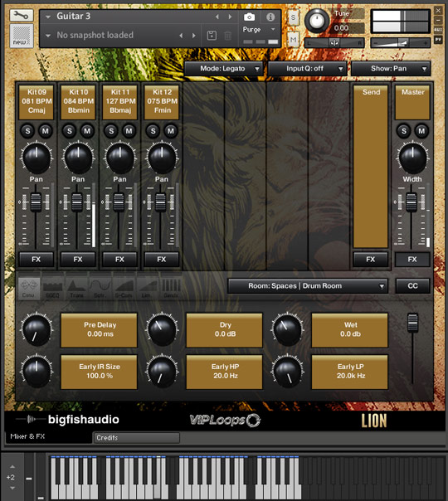Save the snapshot with the floppy icon

(x=212, y=35)
